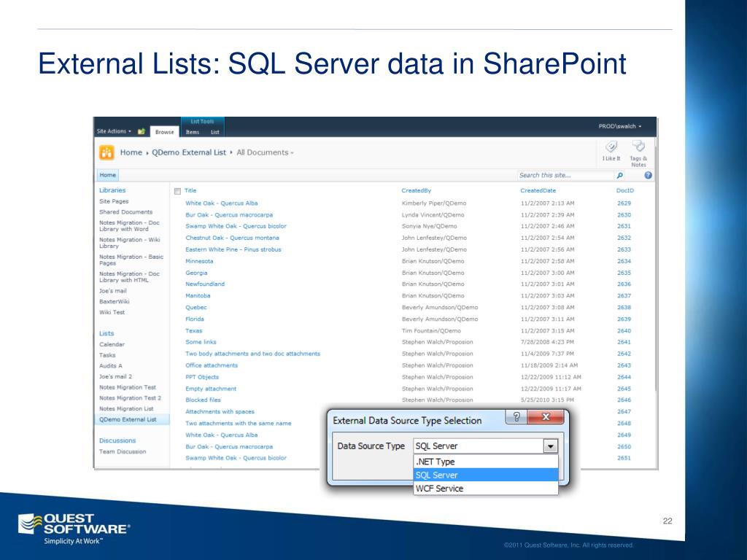The width and height of the screenshot is (747, 560).
Task: Open the Wiki Test library
Action: point(112,312)
